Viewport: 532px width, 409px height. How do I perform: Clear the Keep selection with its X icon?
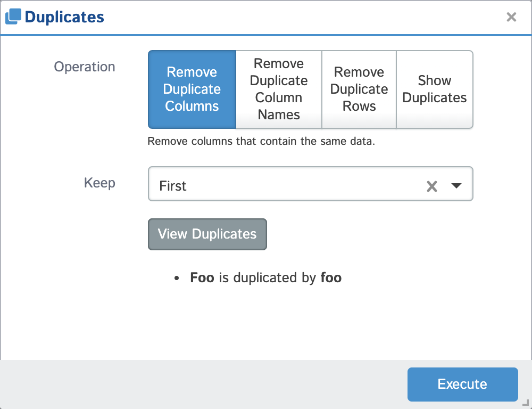(432, 186)
